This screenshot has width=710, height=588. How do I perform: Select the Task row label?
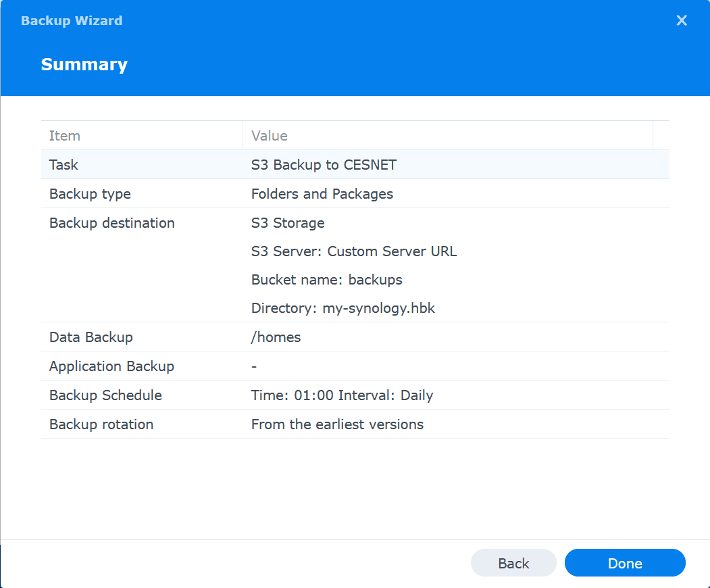pyautogui.click(x=64, y=165)
